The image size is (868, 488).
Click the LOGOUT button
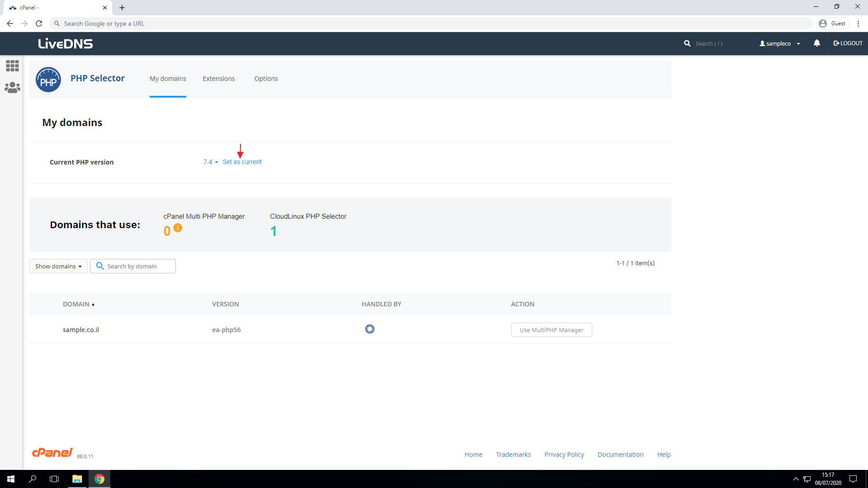848,43
